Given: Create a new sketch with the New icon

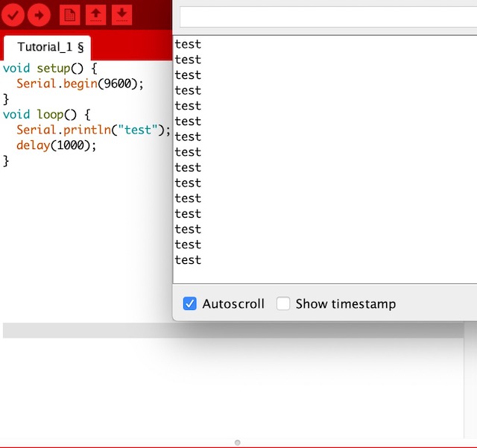Looking at the screenshot, I should [x=69, y=15].
